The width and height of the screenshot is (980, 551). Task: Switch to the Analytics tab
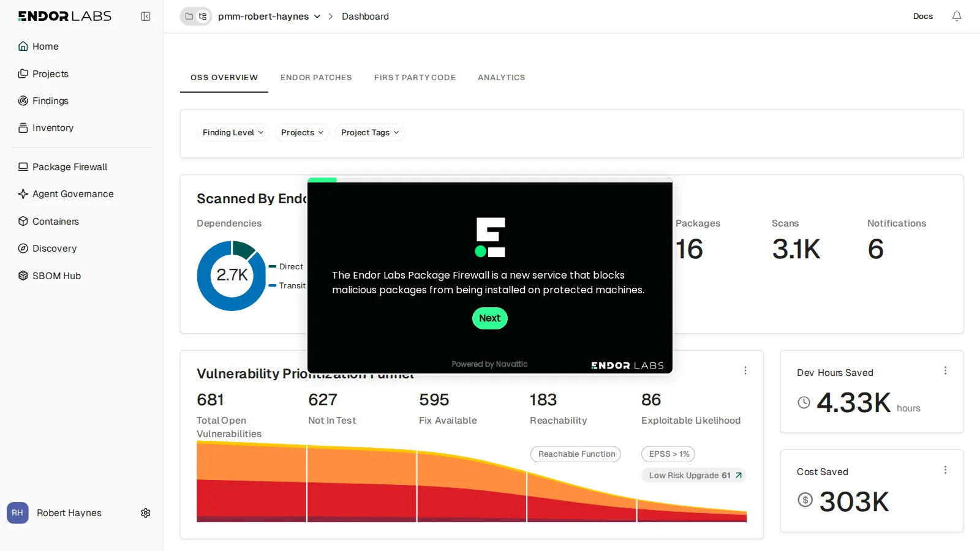click(x=502, y=78)
